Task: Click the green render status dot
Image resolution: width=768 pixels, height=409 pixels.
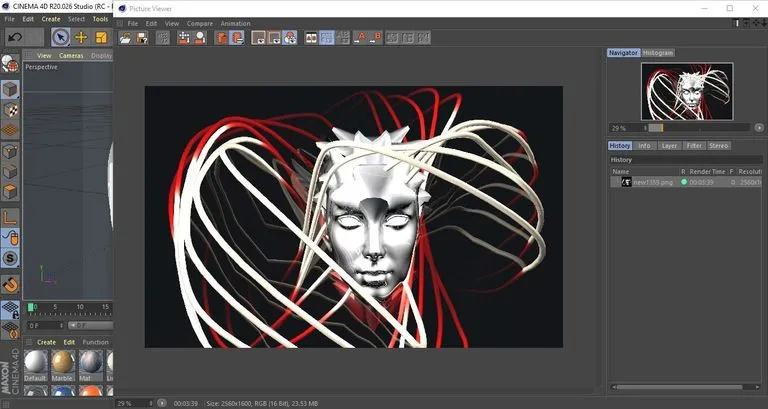Action: (684, 182)
